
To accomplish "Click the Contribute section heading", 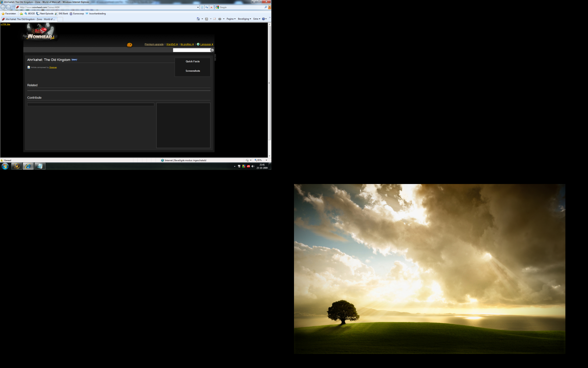I will pos(34,98).
